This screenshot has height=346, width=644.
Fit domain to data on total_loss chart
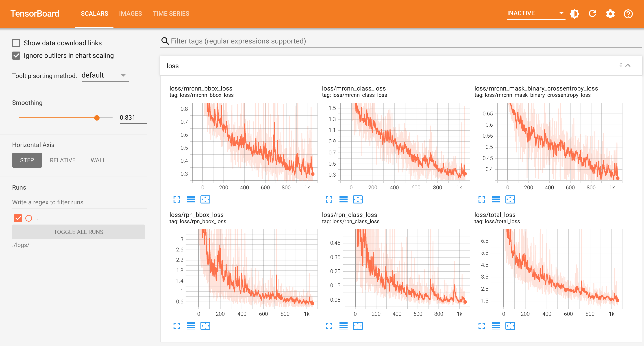(510, 326)
